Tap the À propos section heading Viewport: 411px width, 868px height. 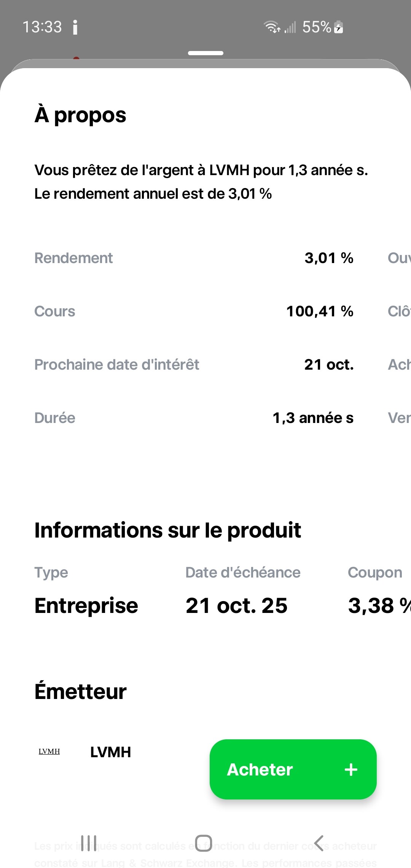coord(80,115)
